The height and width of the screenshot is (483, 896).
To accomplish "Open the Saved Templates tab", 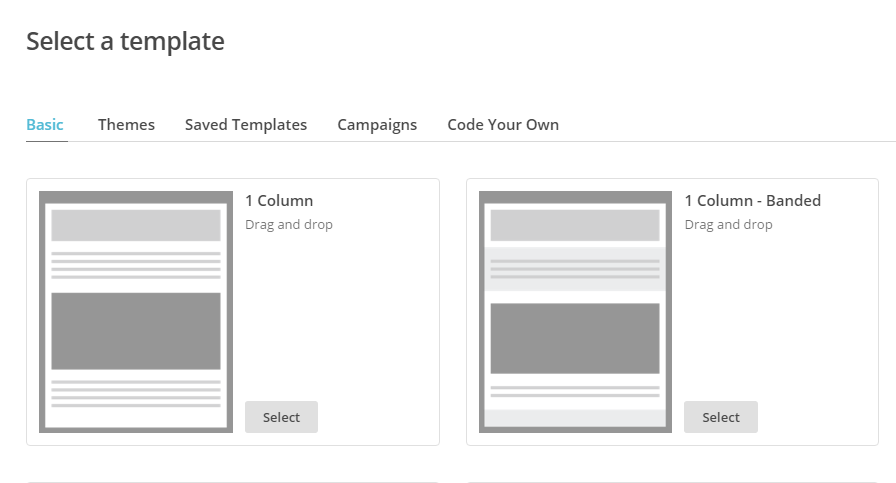I will (246, 125).
